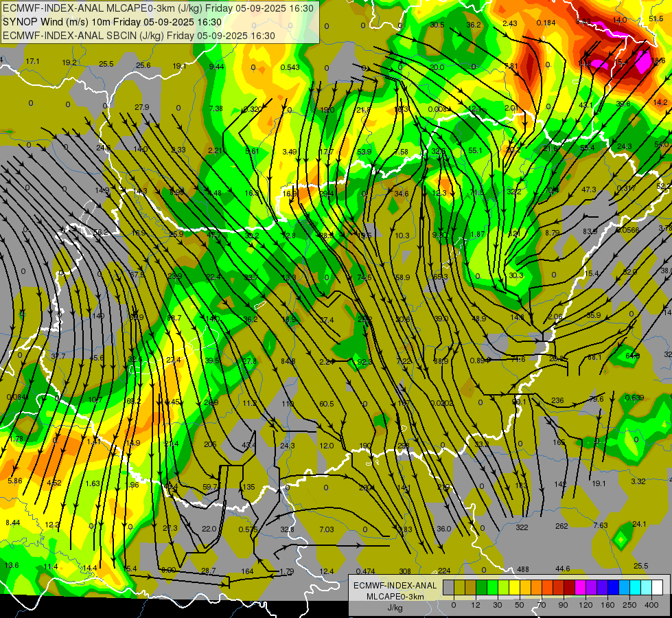Click the map value 13.6
Image resolution: width=672 pixels, height=618 pixels.
click(12, 565)
